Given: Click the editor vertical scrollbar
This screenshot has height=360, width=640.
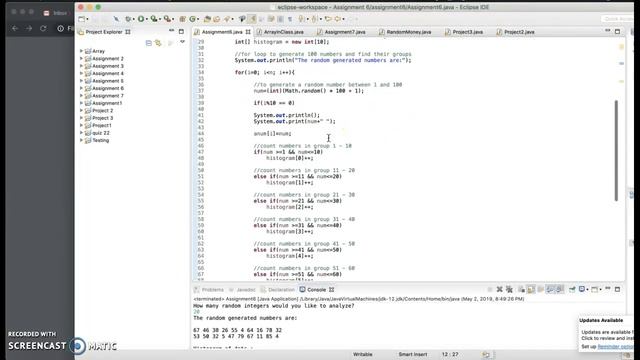Looking at the screenshot, I should point(616,150).
